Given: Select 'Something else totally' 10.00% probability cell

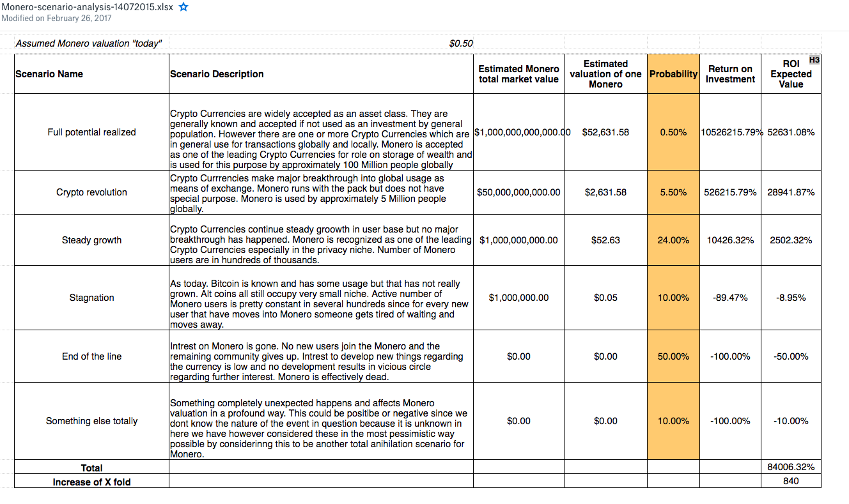Looking at the screenshot, I should point(673,421).
